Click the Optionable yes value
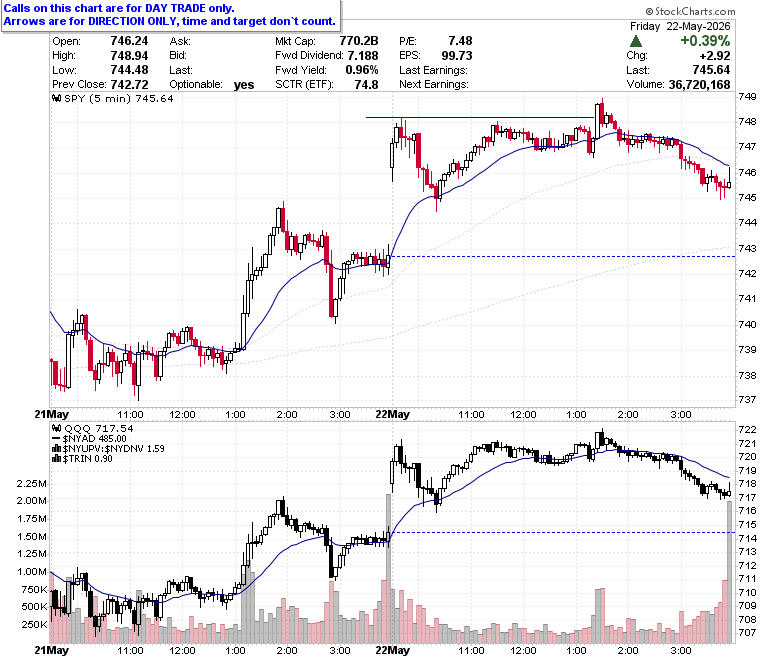780x659 pixels. click(x=244, y=85)
